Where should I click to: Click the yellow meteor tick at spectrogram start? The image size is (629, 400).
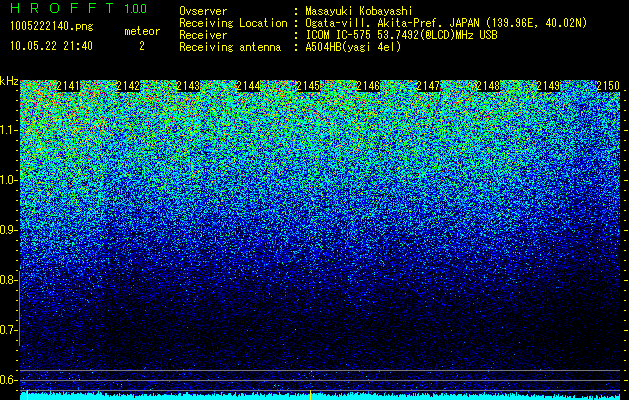(x=27, y=395)
